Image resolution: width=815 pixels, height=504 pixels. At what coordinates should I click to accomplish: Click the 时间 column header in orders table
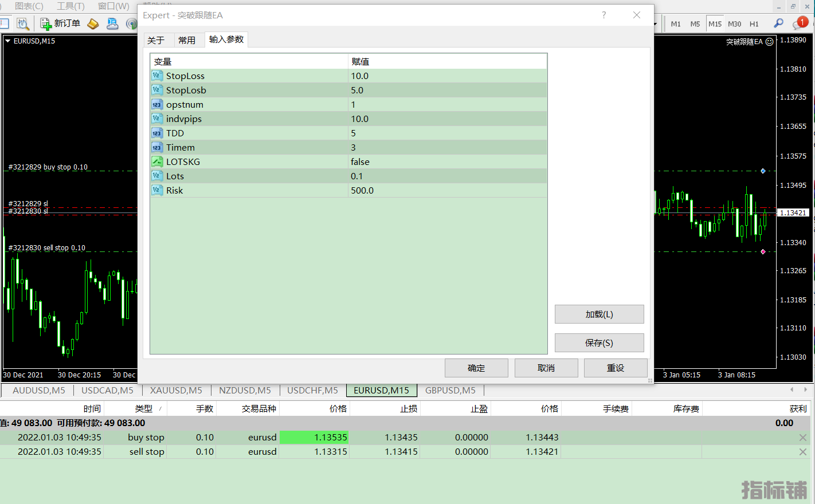click(52, 409)
